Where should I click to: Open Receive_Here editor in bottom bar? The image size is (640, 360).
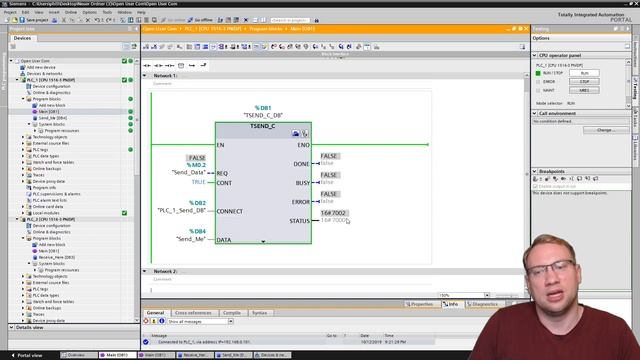[x=195, y=356]
